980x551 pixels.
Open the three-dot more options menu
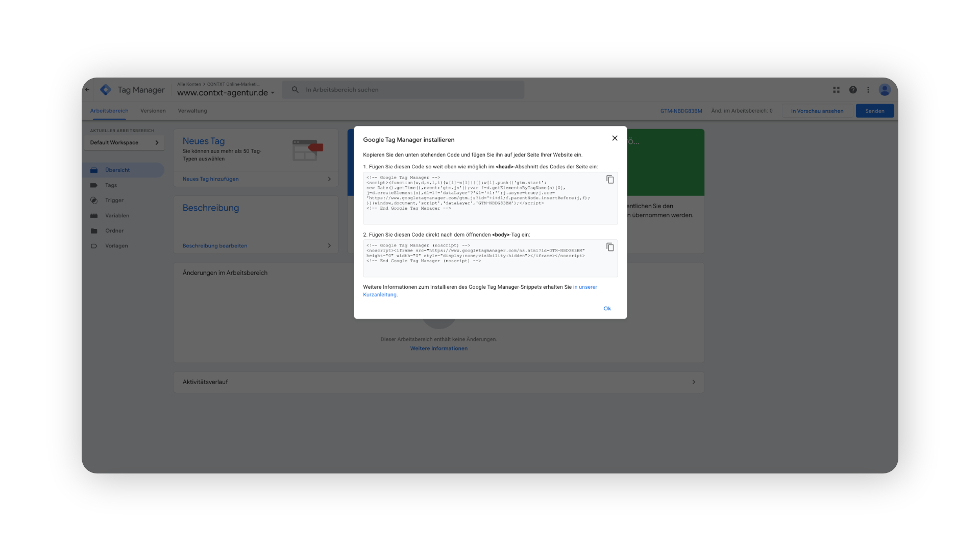click(868, 90)
